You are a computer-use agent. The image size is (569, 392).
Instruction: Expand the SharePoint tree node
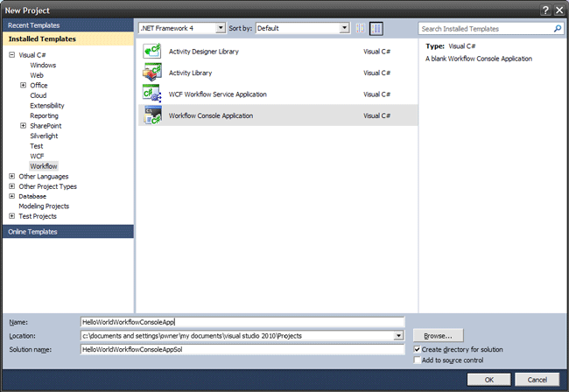tap(24, 126)
